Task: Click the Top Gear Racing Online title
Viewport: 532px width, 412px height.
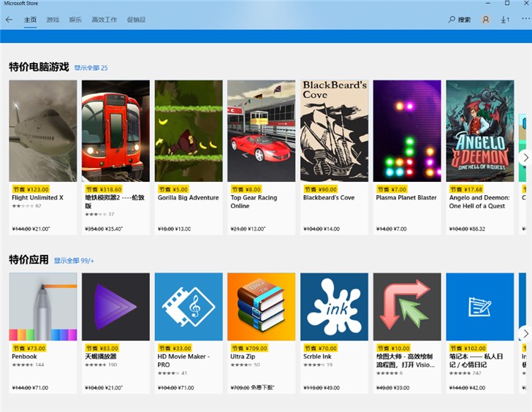Action: point(254,202)
